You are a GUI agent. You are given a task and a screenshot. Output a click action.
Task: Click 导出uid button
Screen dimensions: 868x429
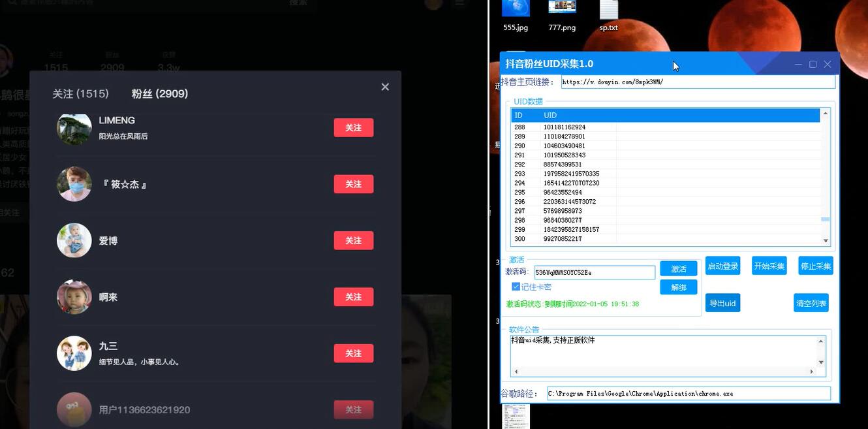point(722,303)
